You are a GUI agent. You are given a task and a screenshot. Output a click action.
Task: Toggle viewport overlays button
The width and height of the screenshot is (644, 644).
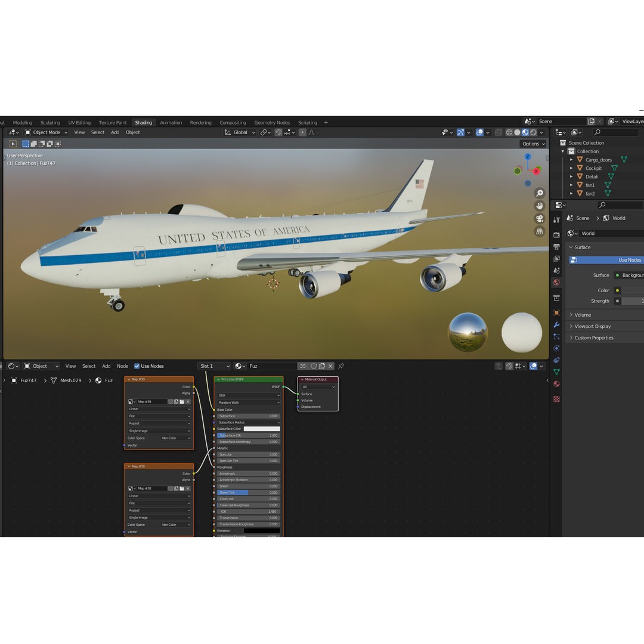tap(479, 132)
